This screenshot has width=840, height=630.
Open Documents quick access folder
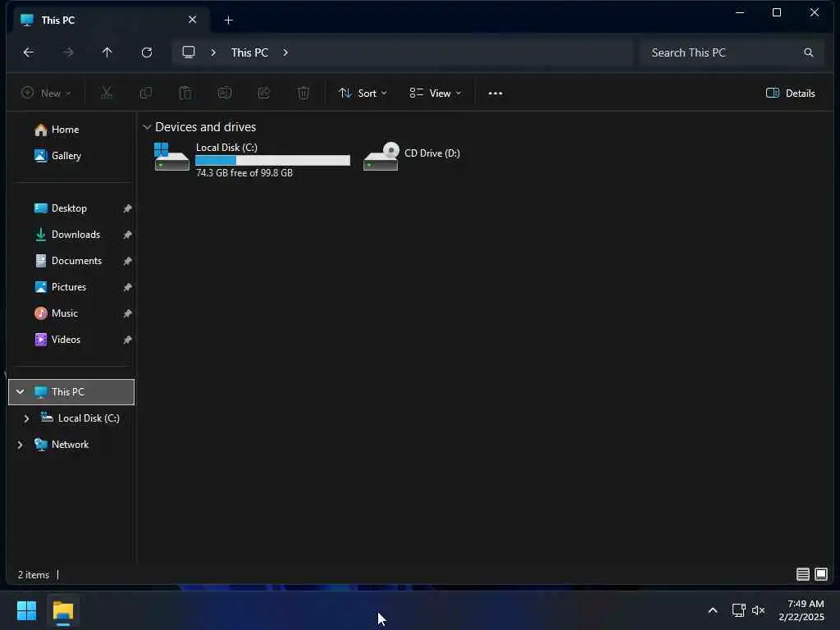(68, 261)
